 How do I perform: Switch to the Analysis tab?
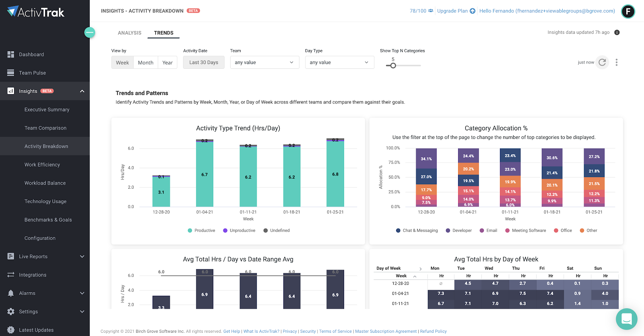[x=130, y=33]
